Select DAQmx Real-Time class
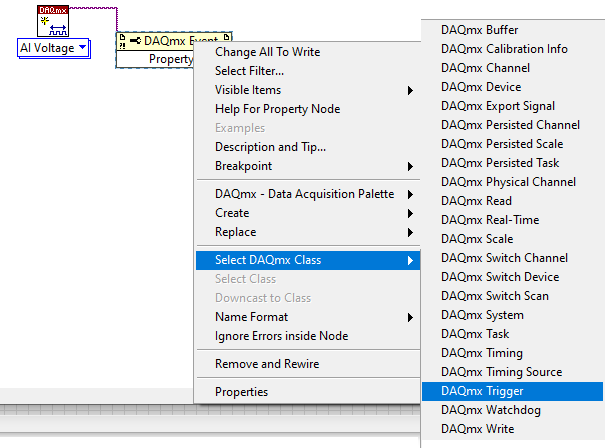Viewport: 606px width, 448px height. click(x=512, y=220)
